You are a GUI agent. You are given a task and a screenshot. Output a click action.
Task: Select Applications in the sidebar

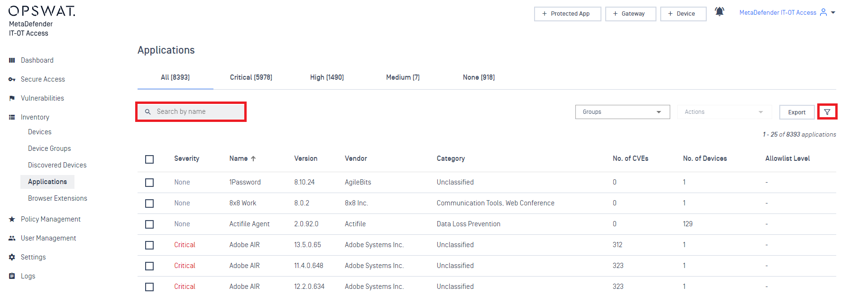click(x=47, y=182)
